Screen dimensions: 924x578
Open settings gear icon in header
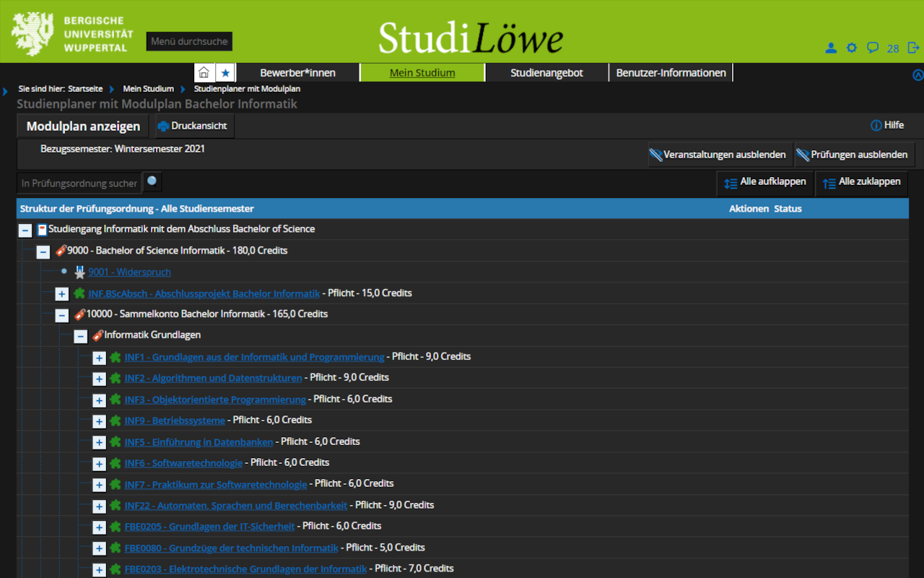click(x=852, y=48)
